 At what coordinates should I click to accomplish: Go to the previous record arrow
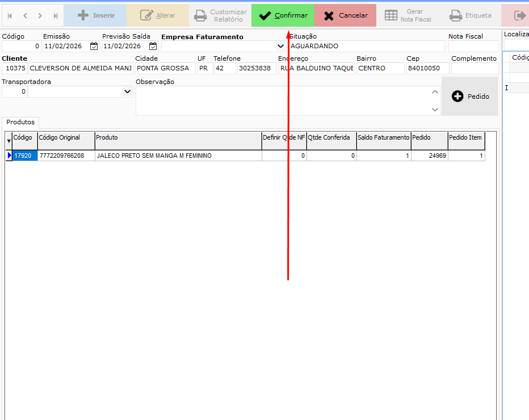pos(25,16)
